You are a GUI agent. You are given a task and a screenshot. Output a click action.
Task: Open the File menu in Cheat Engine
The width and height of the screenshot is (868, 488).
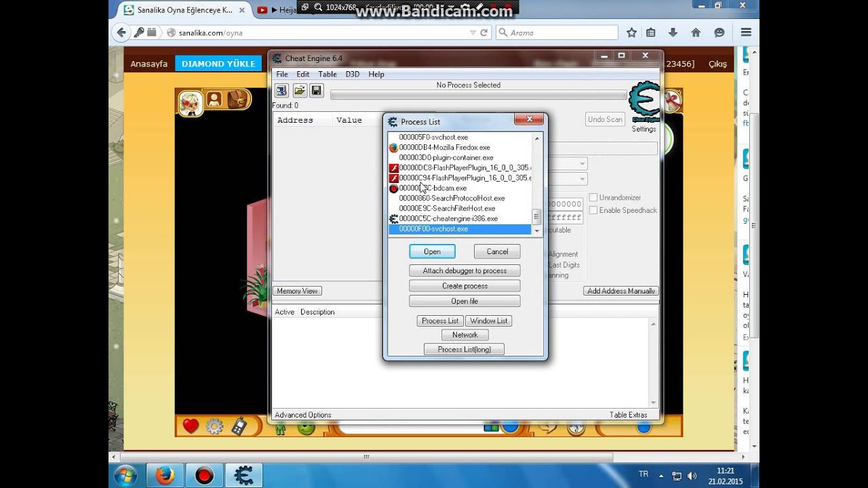(282, 74)
